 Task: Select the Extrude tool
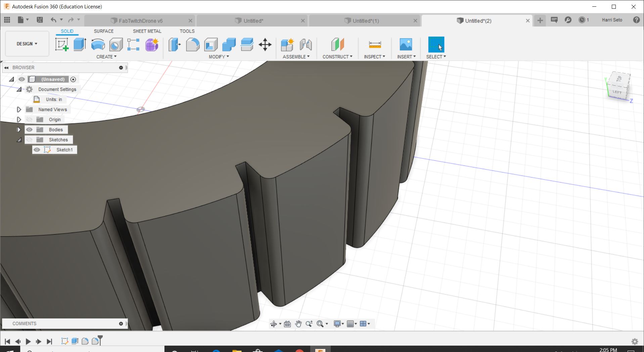click(x=80, y=45)
